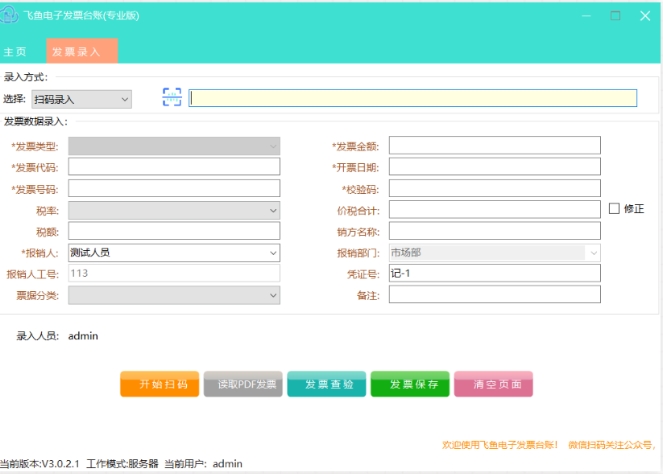Open the 税率 dropdown
The width and height of the screenshot is (663, 474).
point(174,210)
